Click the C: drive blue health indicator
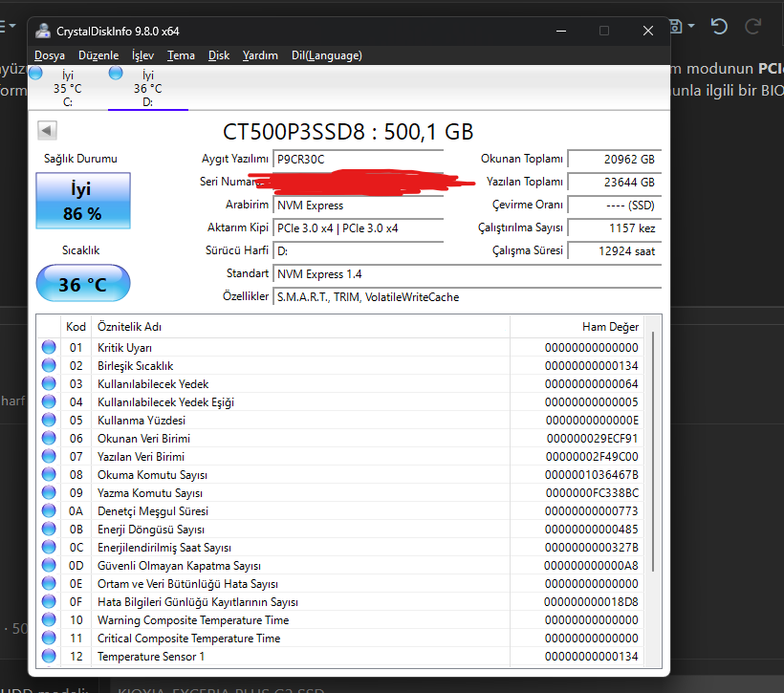Viewport: 784px width, 693px height. pos(35,73)
